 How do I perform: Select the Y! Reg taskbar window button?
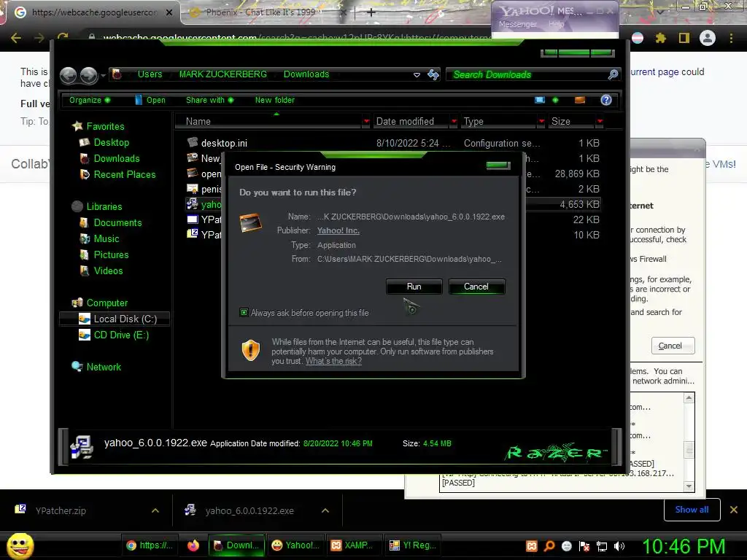(414, 545)
